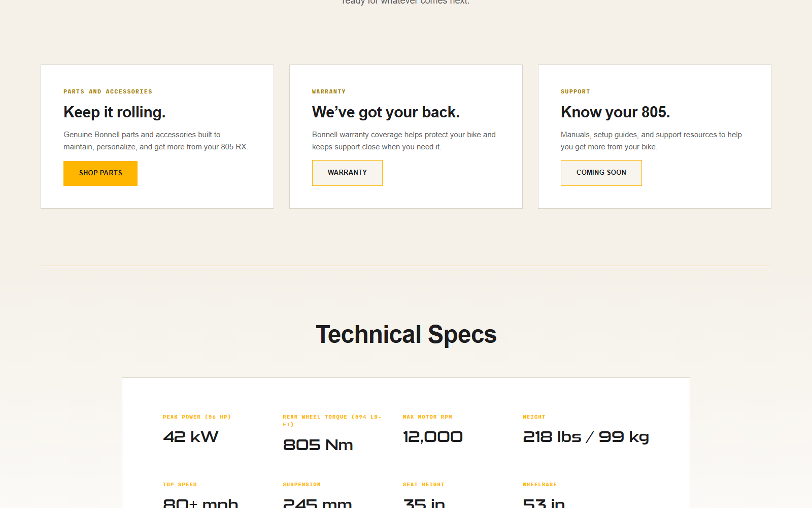Open the WARRANTY button link
Image resolution: width=812 pixels, height=508 pixels.
coord(347,173)
